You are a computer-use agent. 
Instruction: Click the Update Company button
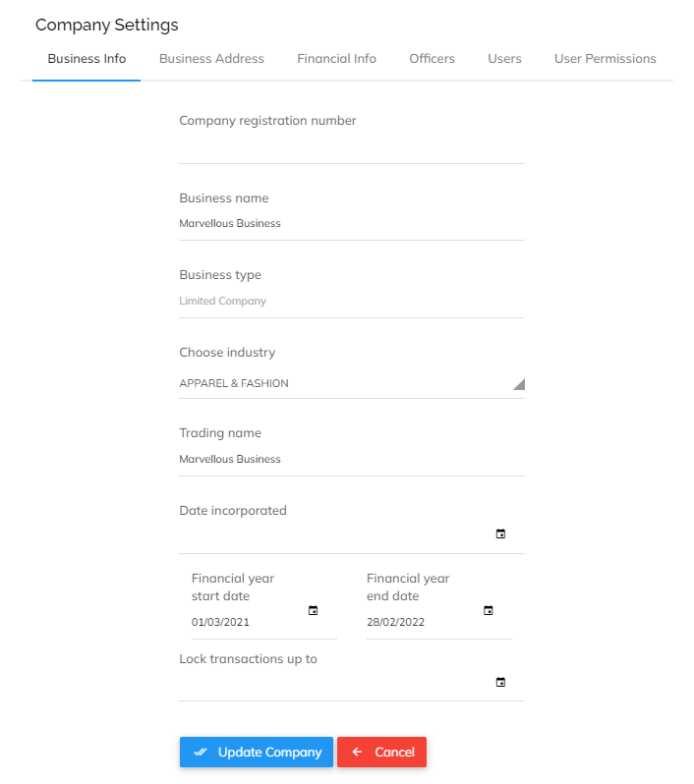[x=257, y=752]
